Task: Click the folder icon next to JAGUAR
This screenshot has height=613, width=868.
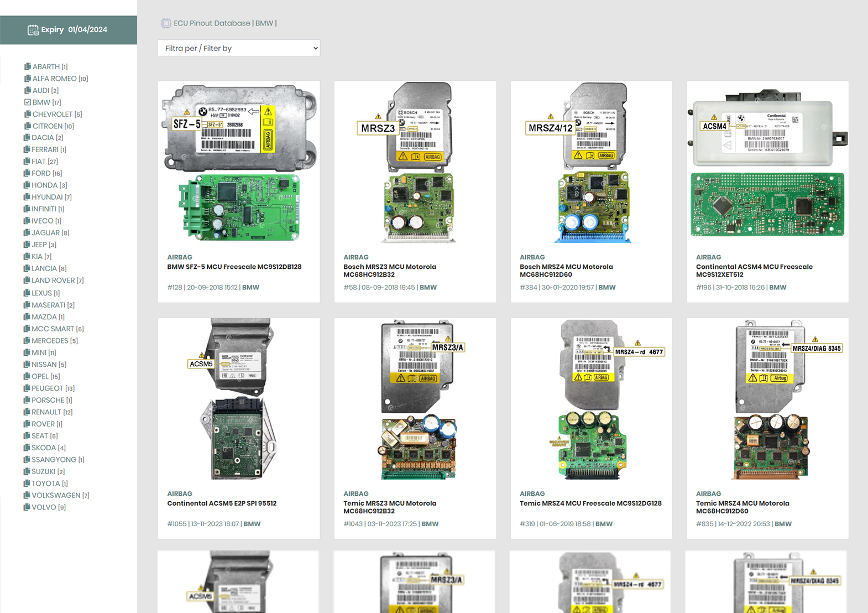Action: 27,233
